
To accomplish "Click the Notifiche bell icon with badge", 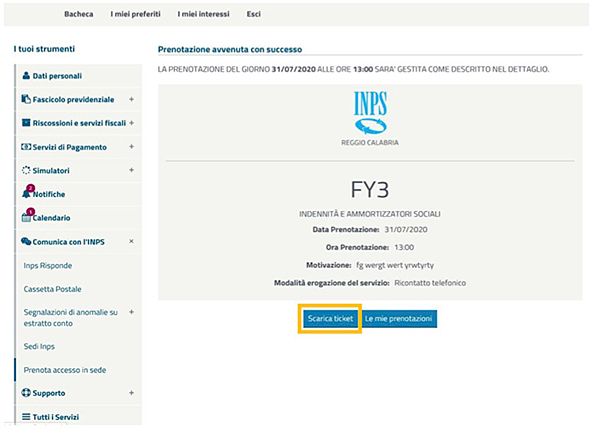I will [27, 192].
